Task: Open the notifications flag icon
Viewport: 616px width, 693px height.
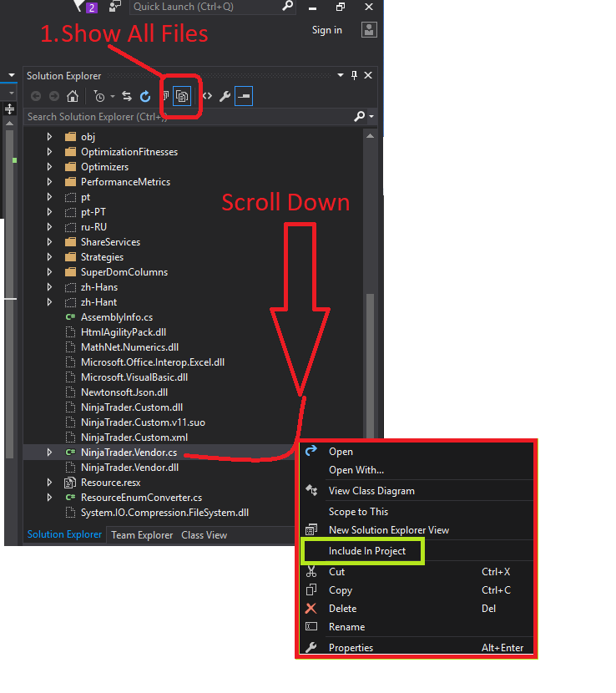Action: (79, 6)
